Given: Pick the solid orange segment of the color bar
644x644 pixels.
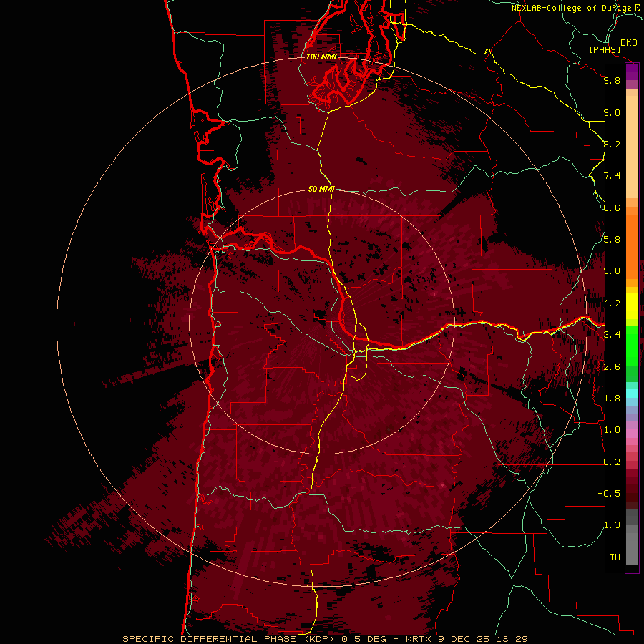Looking at the screenshot, I should pos(632,248).
